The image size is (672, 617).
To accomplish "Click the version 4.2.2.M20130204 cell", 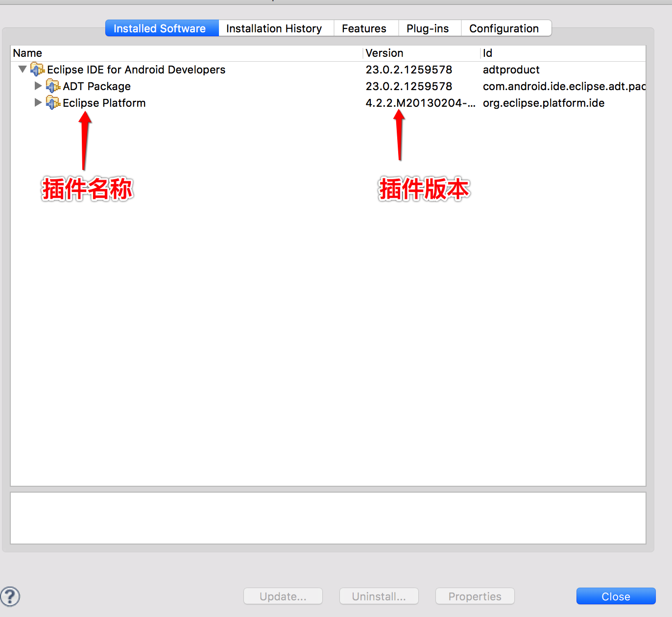I will click(x=421, y=103).
